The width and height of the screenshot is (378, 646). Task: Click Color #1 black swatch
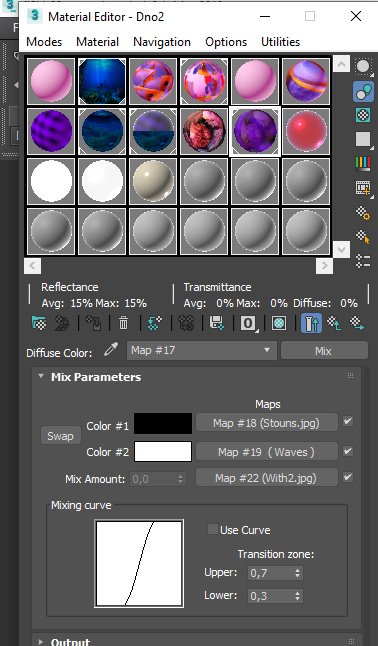point(163,423)
